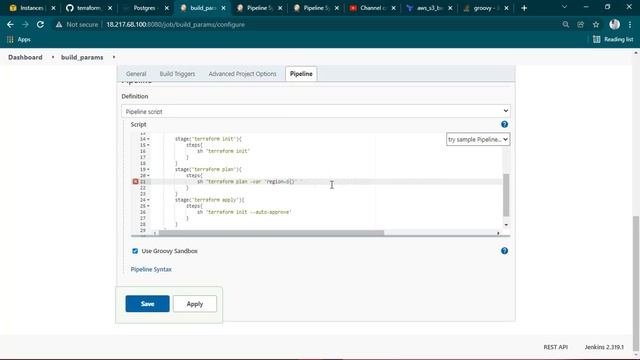The width and height of the screenshot is (640, 360).
Task: Click the script editor horizontal scrollbar thumb
Action: click(271, 233)
